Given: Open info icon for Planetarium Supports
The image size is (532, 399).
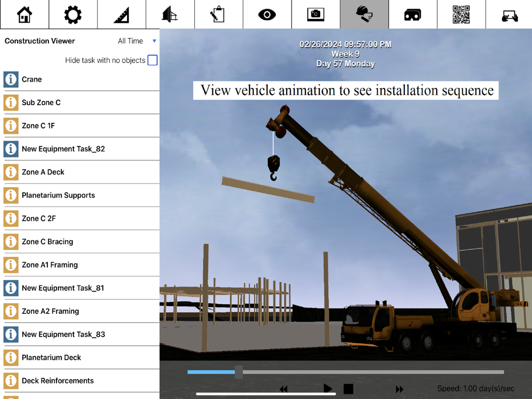Looking at the screenshot, I should point(11,195).
